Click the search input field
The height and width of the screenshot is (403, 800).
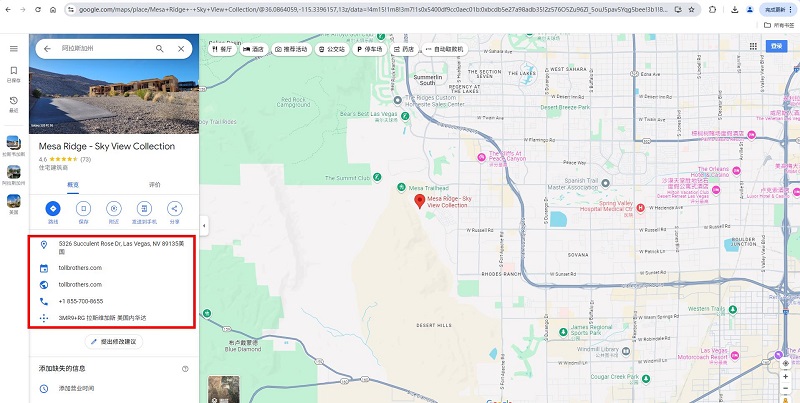pyautogui.click(x=105, y=48)
